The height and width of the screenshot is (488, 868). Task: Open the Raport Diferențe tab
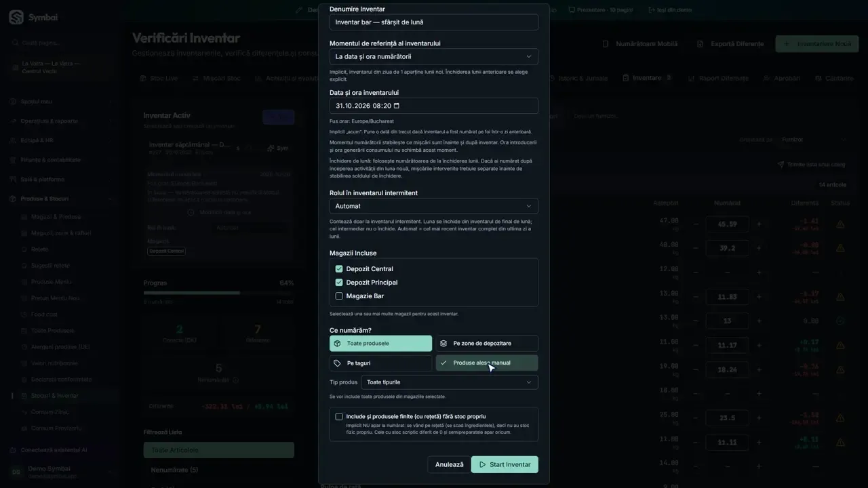tap(717, 79)
